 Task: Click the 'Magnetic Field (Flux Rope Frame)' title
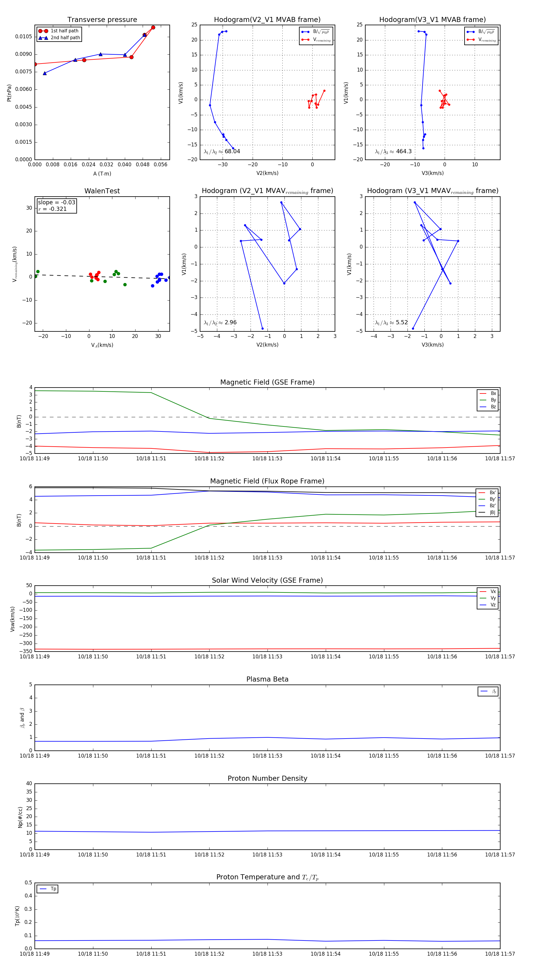267,481
